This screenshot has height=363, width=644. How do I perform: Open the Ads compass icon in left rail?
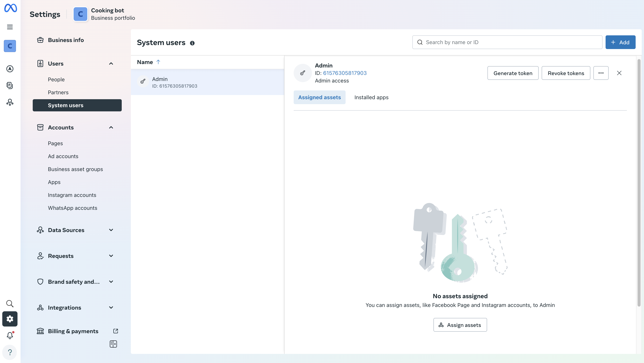pyautogui.click(x=10, y=69)
